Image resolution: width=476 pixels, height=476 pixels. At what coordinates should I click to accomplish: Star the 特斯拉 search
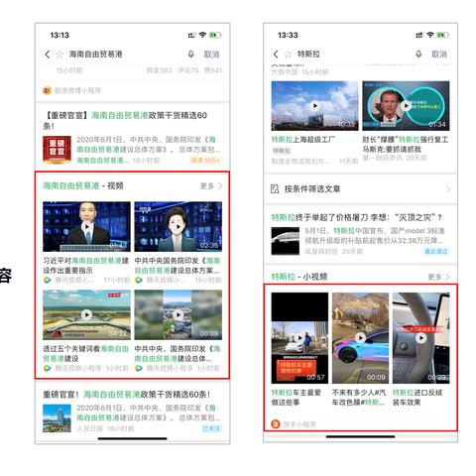[x=288, y=55]
